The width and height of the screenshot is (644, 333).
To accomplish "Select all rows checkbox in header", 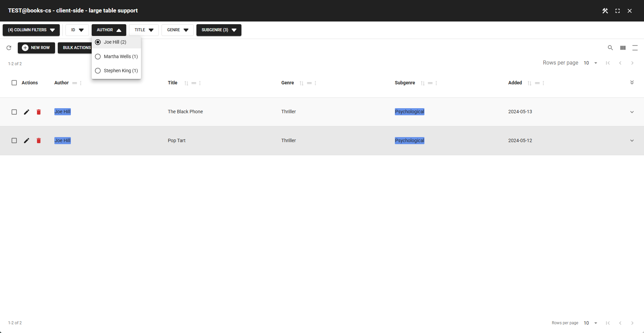I will pyautogui.click(x=14, y=83).
